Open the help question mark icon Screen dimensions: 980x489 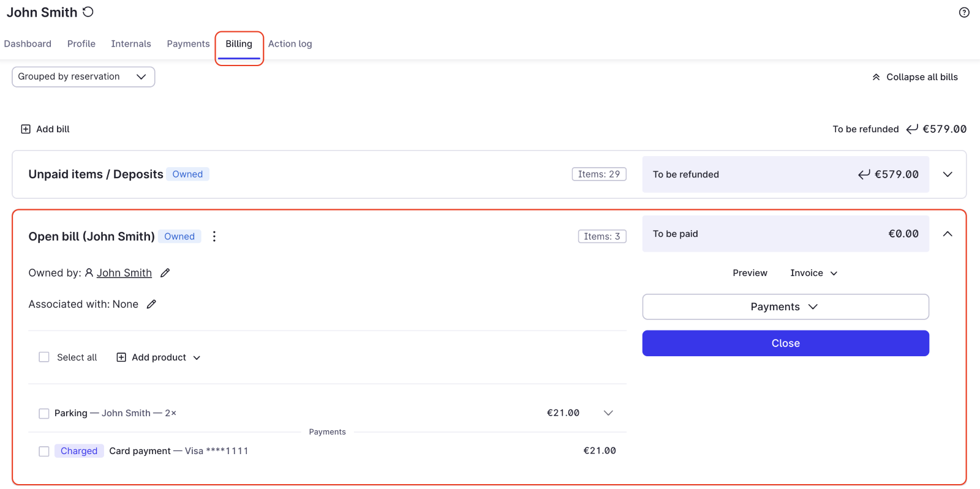(x=964, y=12)
